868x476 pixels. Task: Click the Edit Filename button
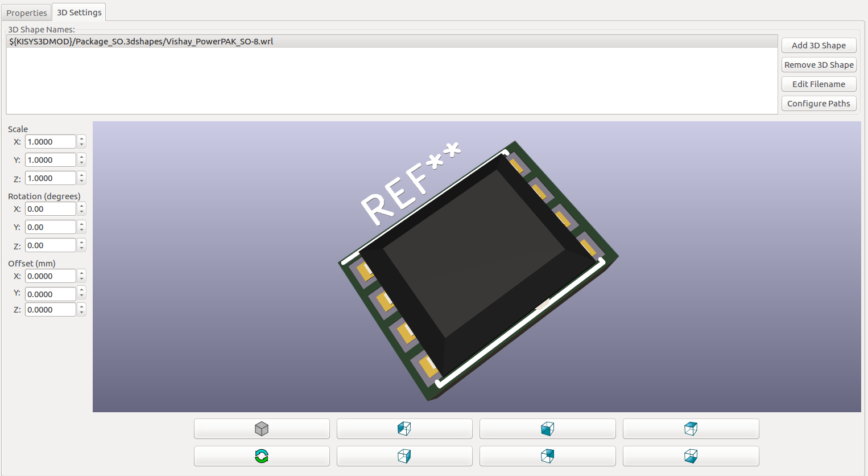(x=819, y=84)
